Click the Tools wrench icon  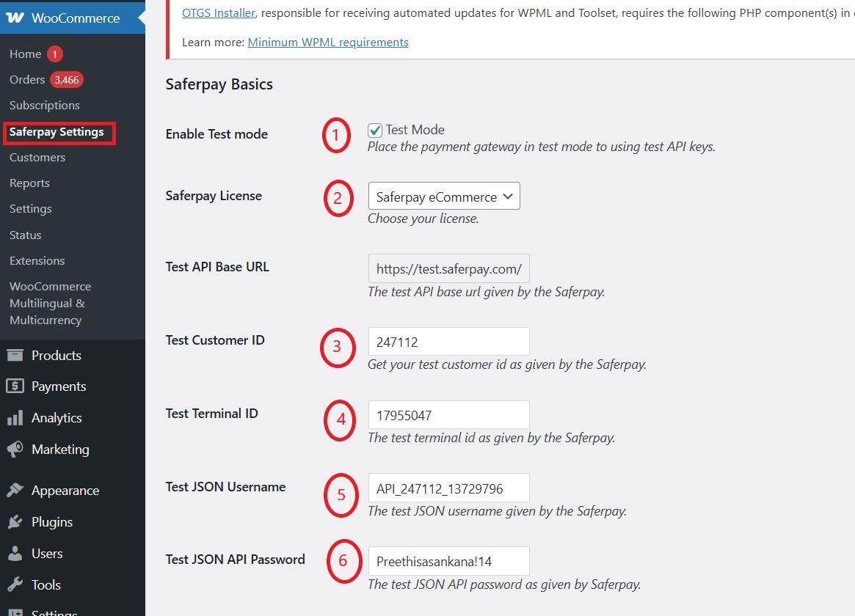tap(15, 585)
